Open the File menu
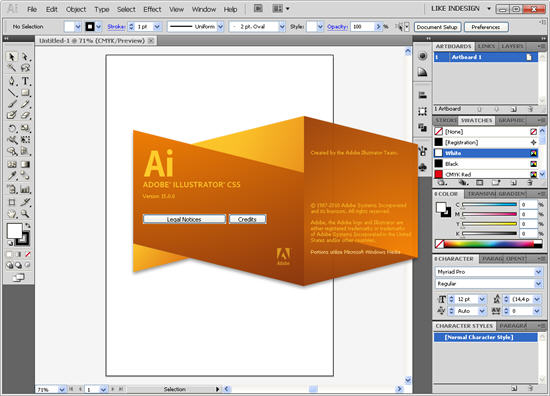This screenshot has height=396, width=550. pos(32,9)
